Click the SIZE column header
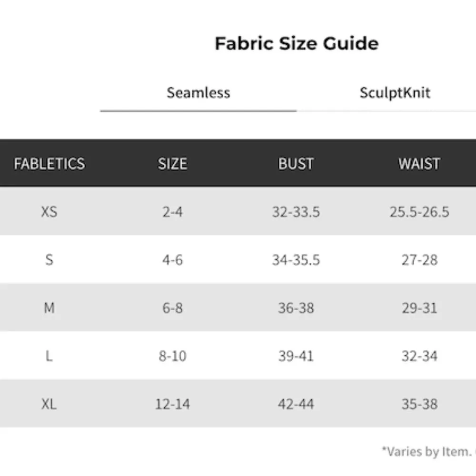The width and height of the screenshot is (476, 476). (x=172, y=164)
